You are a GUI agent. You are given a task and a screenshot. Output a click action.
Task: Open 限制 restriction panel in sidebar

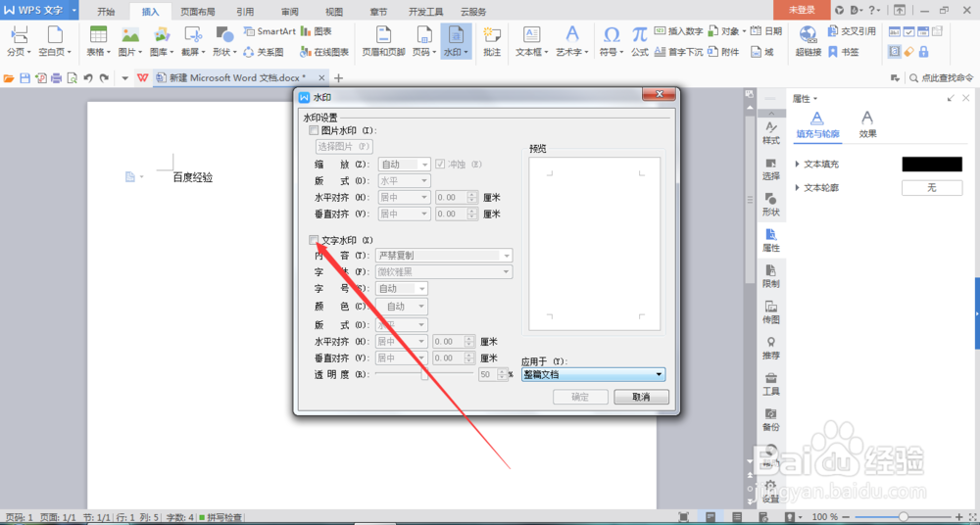[771, 276]
